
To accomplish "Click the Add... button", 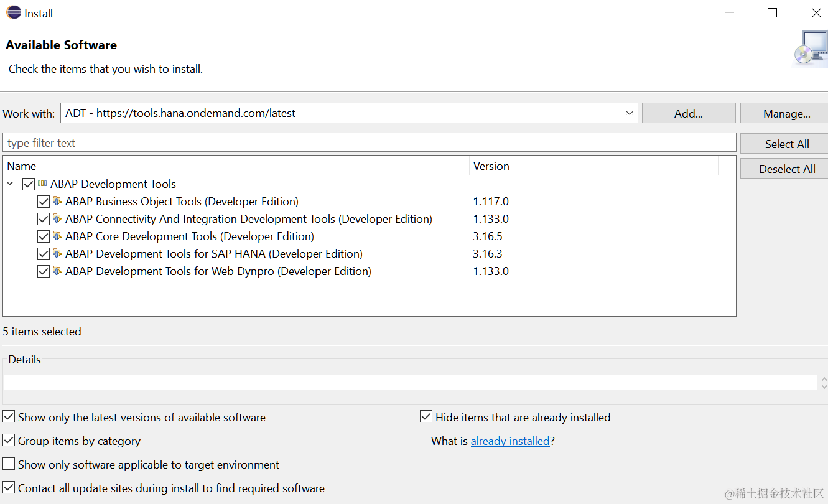I will pos(689,113).
